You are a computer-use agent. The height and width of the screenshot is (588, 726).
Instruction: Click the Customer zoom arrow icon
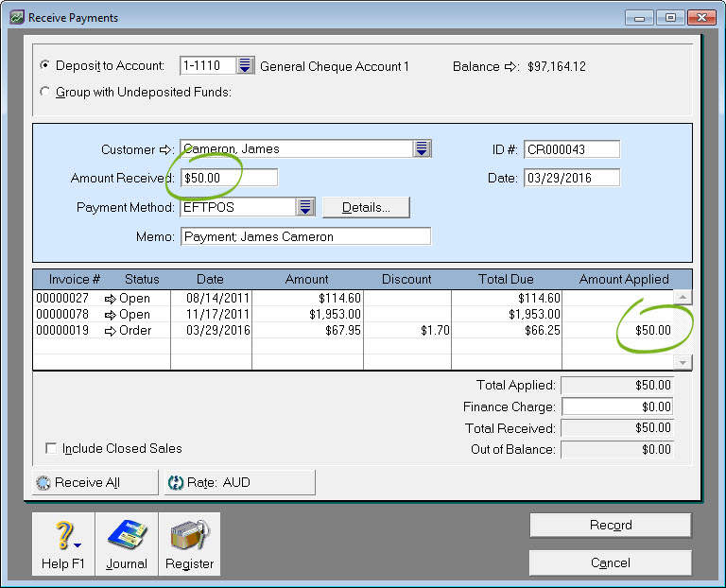pos(166,149)
